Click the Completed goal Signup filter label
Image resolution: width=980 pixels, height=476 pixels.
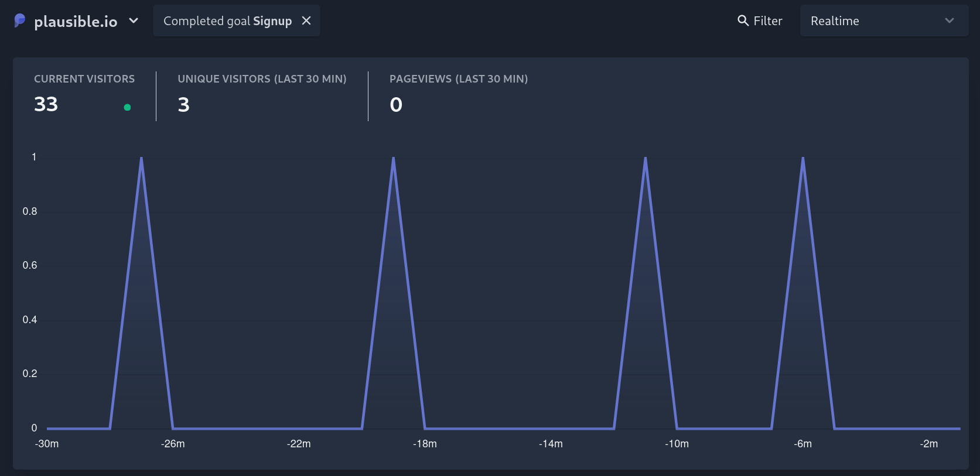coord(227,21)
